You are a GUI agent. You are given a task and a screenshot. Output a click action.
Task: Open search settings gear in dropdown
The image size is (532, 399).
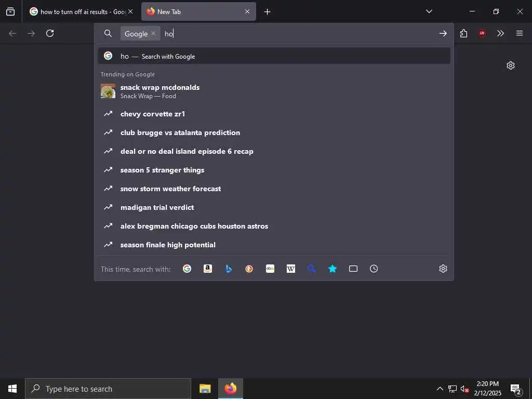click(443, 269)
